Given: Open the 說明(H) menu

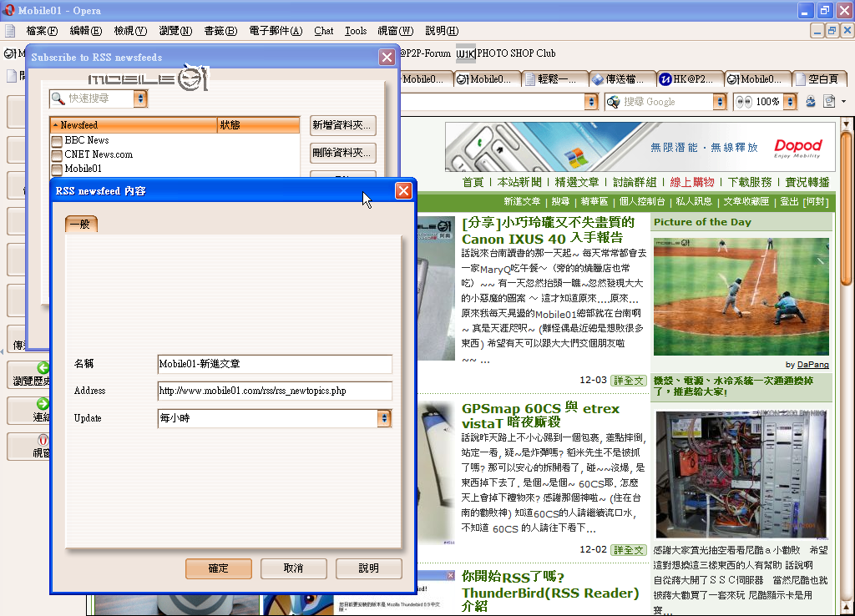Looking at the screenshot, I should pos(442,31).
